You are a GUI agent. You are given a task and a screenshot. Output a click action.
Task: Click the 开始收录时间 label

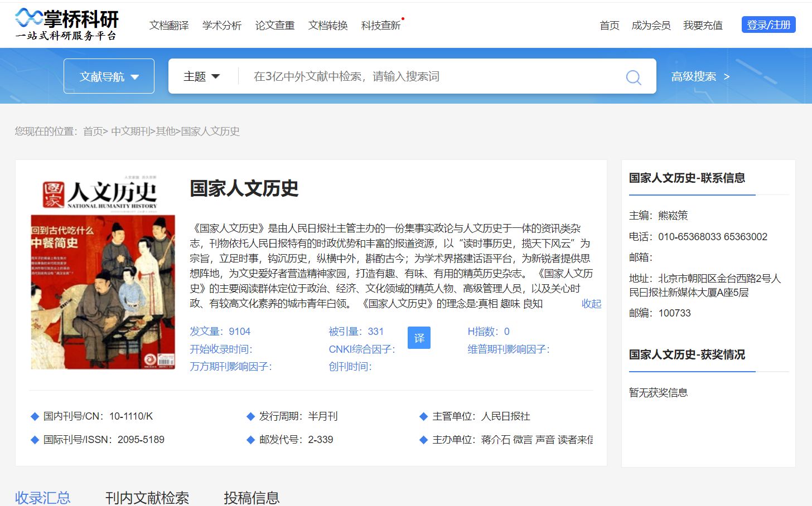(221, 349)
